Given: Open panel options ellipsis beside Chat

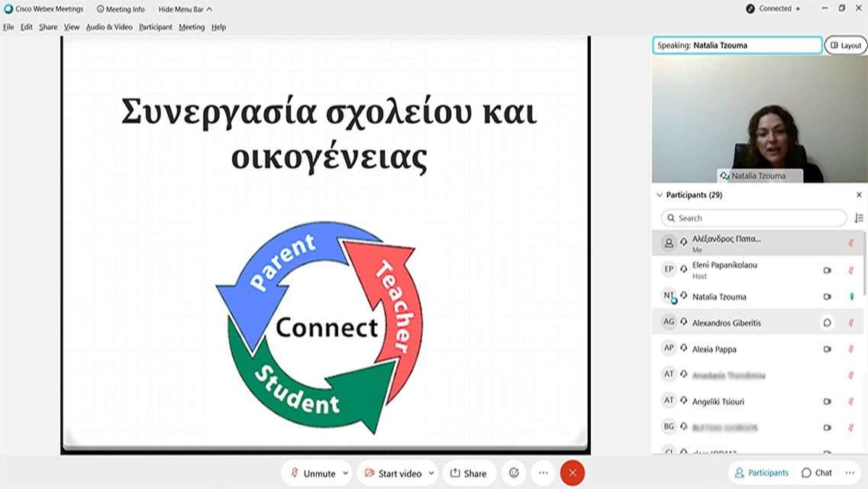Looking at the screenshot, I should [850, 472].
